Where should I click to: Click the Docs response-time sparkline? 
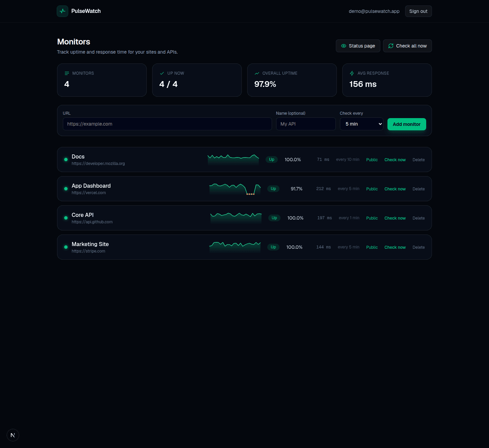click(x=233, y=160)
